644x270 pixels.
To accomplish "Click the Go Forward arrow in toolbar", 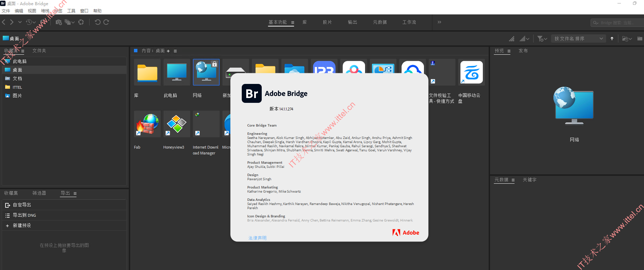I will (x=12, y=22).
